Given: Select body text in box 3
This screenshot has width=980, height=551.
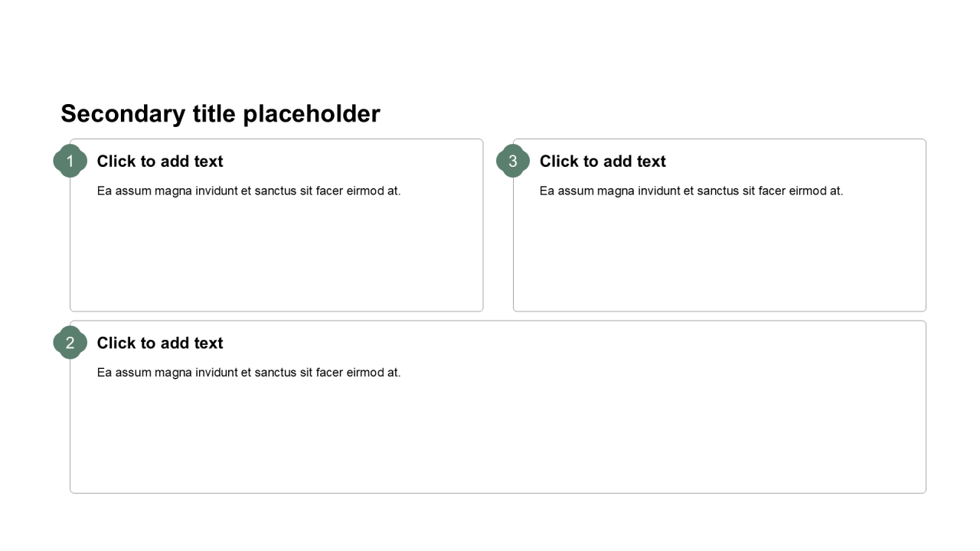Looking at the screenshot, I should [691, 191].
